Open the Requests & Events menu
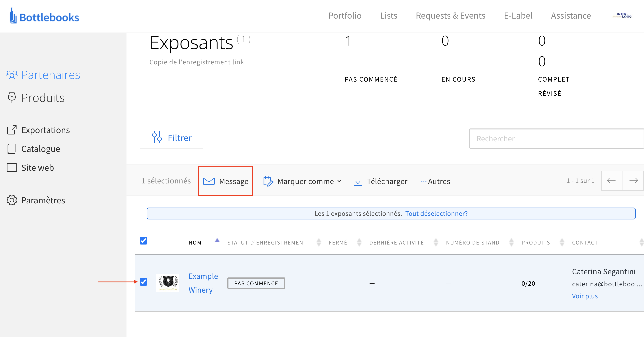Image resolution: width=644 pixels, height=337 pixels. click(450, 16)
